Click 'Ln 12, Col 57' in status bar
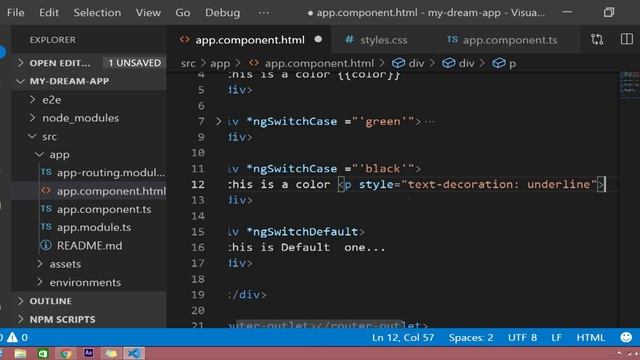Image resolution: width=640 pixels, height=360 pixels. pos(402,338)
